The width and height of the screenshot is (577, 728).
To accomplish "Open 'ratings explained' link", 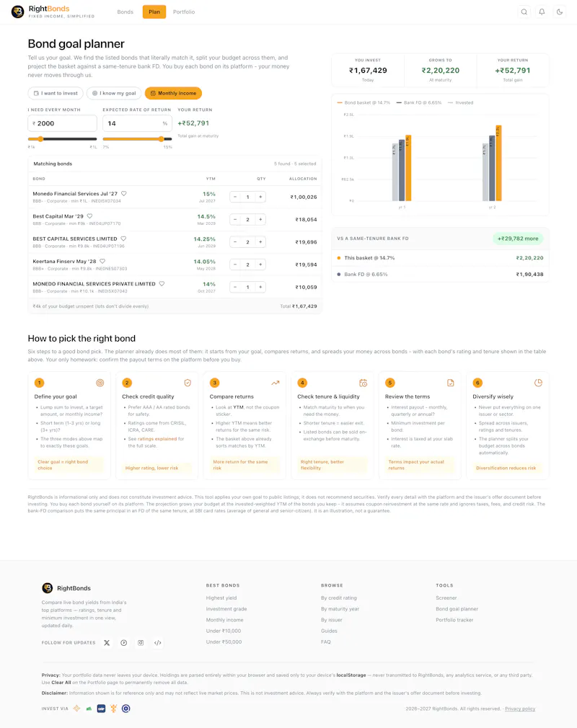I will [x=157, y=439].
